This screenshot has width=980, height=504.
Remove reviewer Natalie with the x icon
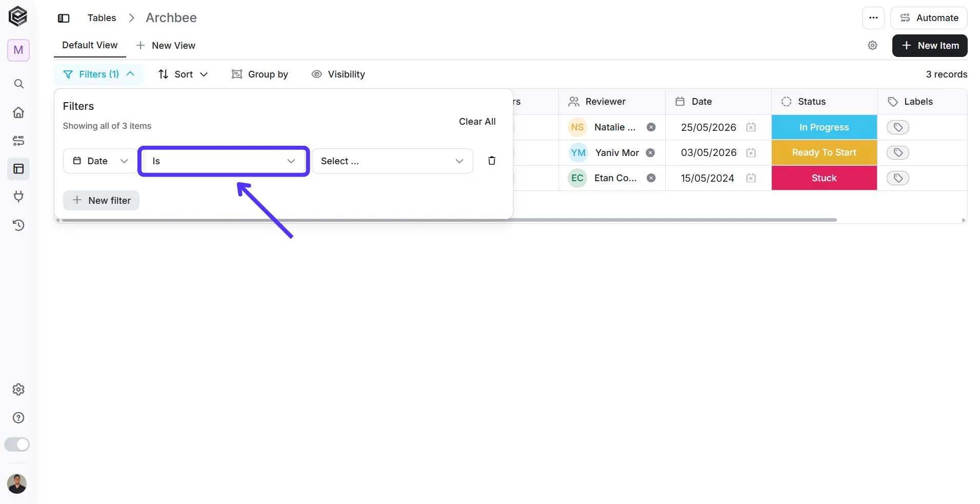pyautogui.click(x=651, y=127)
